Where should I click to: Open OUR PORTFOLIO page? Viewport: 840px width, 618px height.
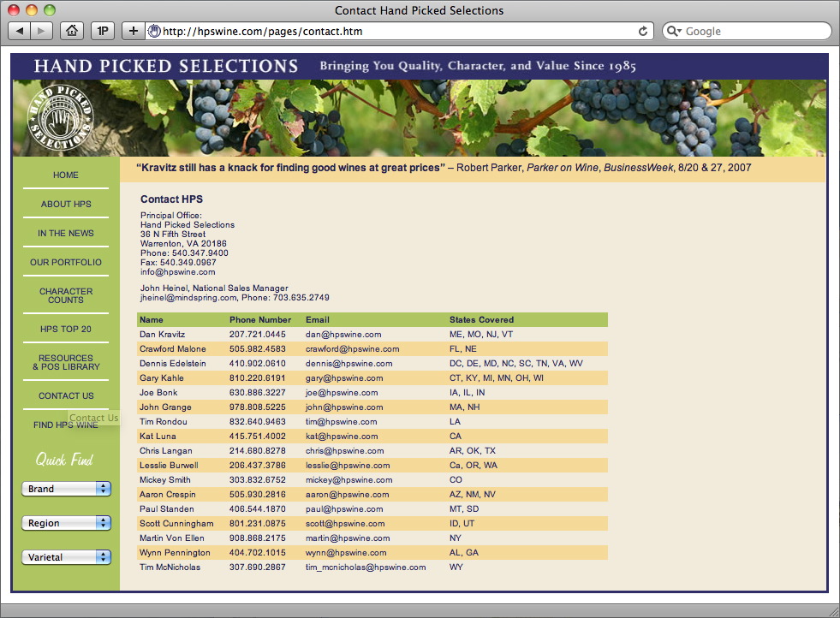66,262
